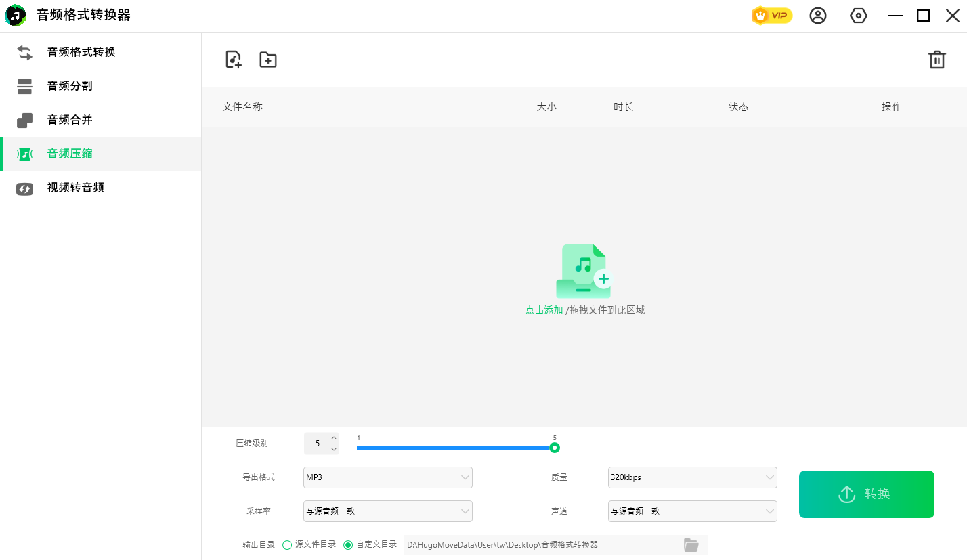This screenshot has height=560, width=967.
Task: Click the 音频格式转换 arrows icon
Action: (x=24, y=52)
